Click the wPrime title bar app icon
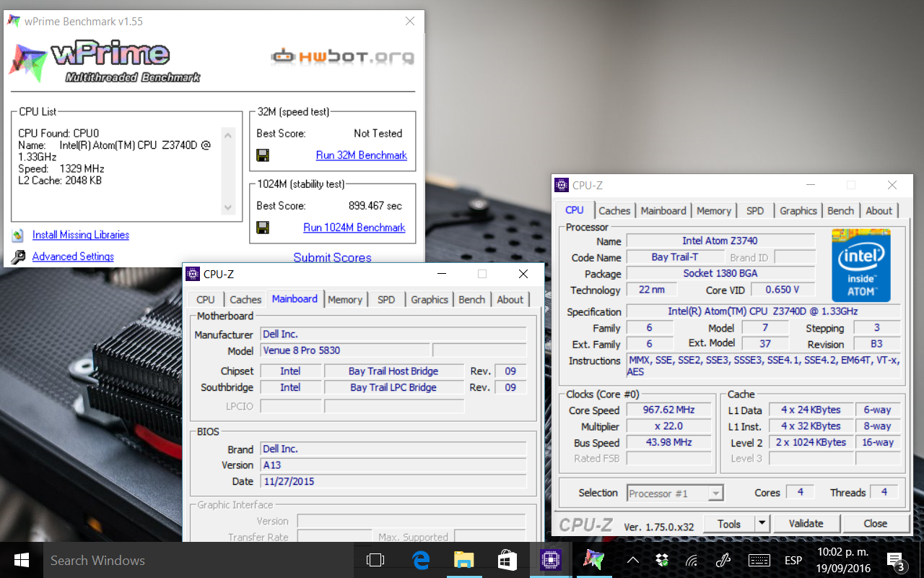 14,21
